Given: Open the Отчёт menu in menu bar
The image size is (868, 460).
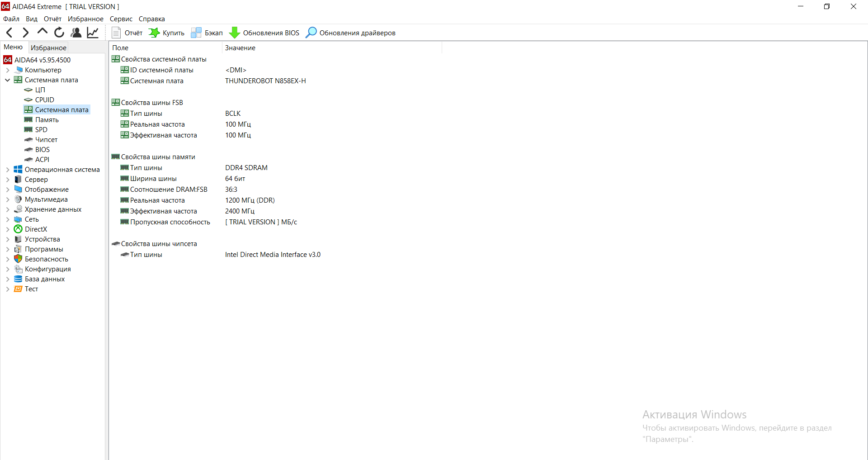Looking at the screenshot, I should coord(52,19).
